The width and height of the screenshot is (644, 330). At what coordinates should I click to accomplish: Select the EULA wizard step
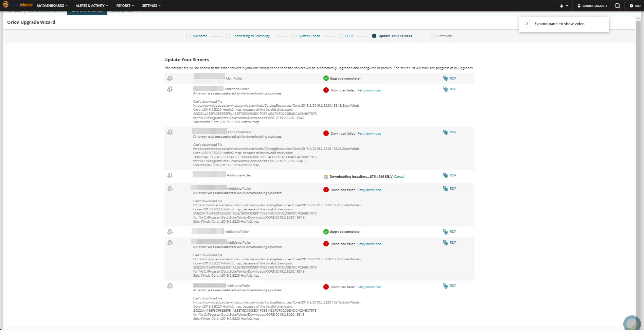pos(346,36)
